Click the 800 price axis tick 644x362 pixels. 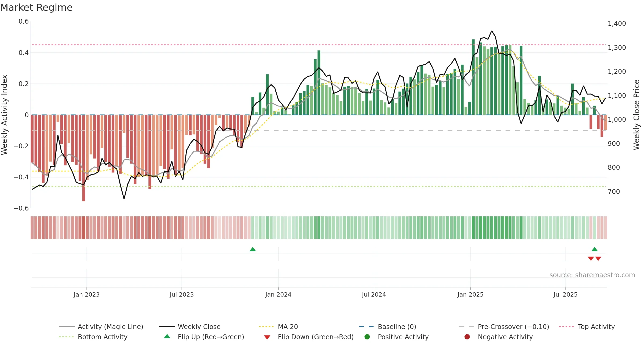(x=614, y=168)
